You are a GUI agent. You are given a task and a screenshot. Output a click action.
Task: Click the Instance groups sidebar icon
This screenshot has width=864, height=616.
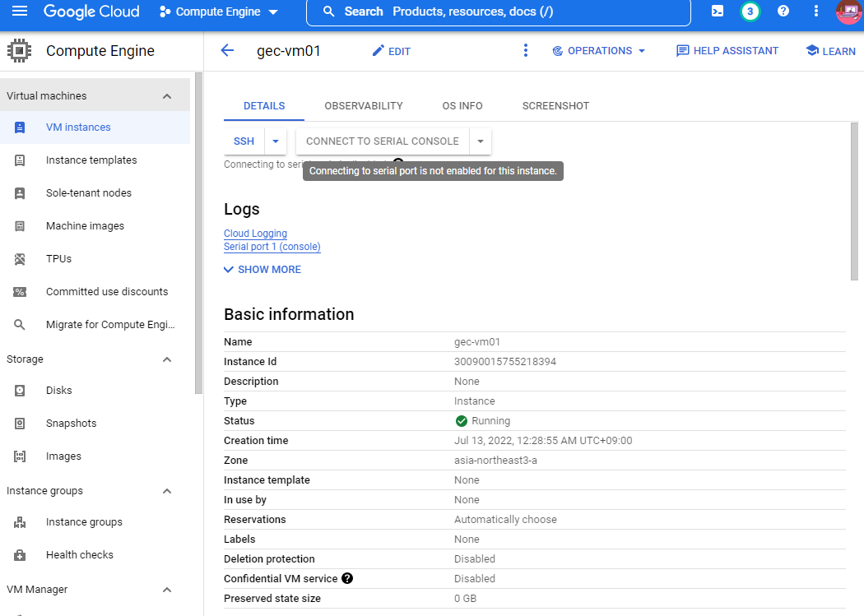19,522
